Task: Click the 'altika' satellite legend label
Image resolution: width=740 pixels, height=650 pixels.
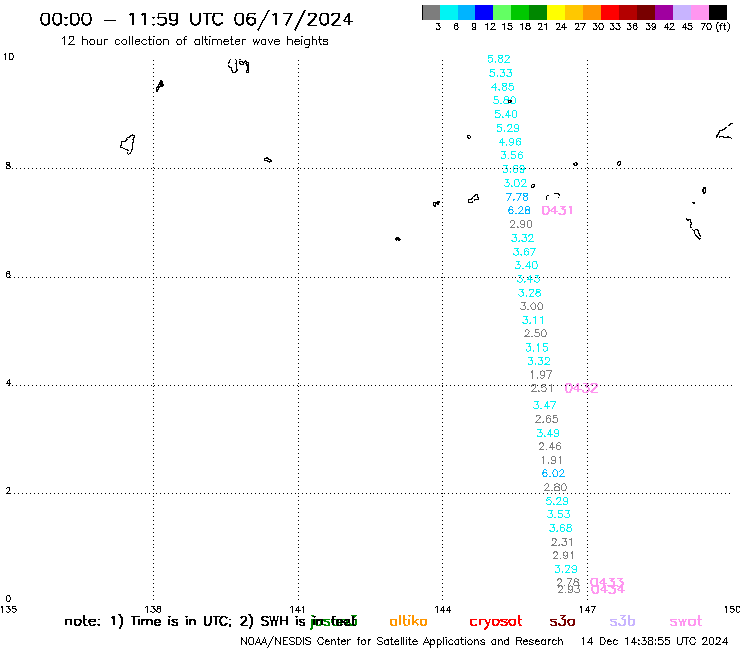Action: tap(408, 621)
